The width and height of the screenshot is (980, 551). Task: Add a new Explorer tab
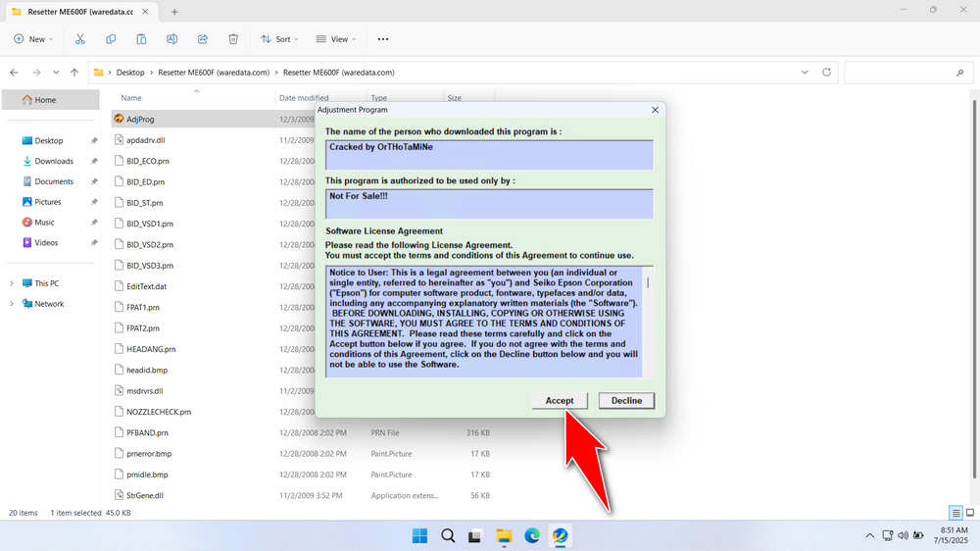(x=174, y=12)
